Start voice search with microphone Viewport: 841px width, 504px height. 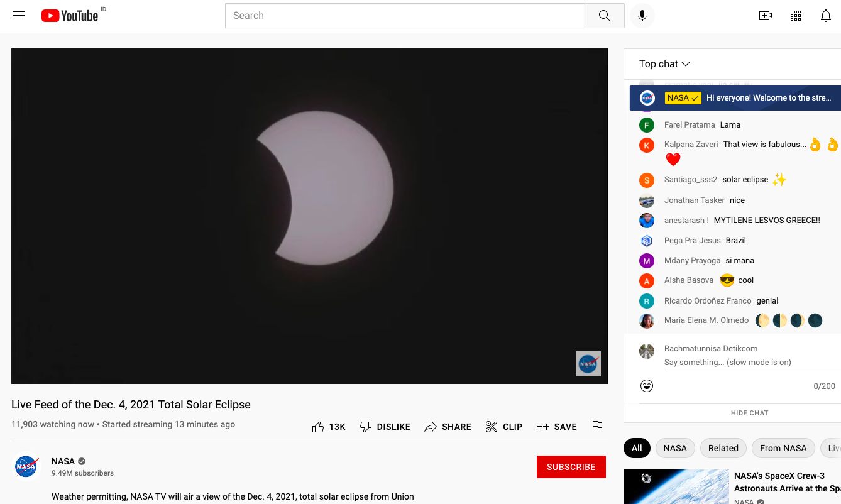[x=642, y=16]
